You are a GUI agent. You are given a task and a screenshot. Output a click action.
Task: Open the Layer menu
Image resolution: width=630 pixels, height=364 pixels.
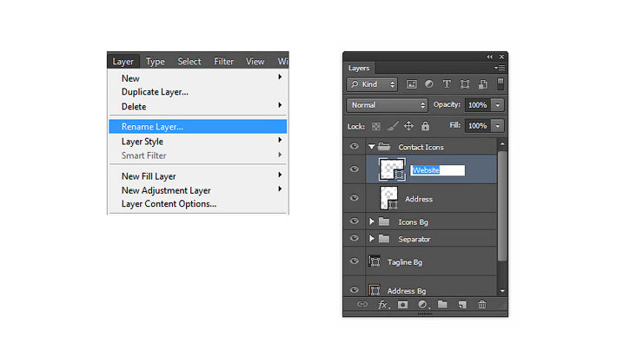pos(123,62)
